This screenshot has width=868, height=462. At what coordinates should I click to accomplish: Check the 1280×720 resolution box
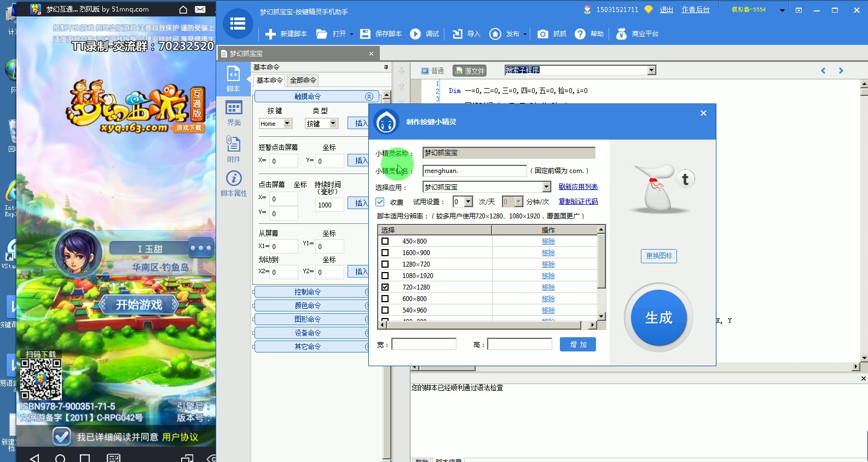pyautogui.click(x=385, y=264)
